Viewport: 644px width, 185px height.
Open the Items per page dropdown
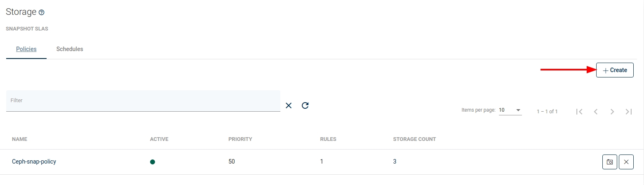pyautogui.click(x=510, y=110)
